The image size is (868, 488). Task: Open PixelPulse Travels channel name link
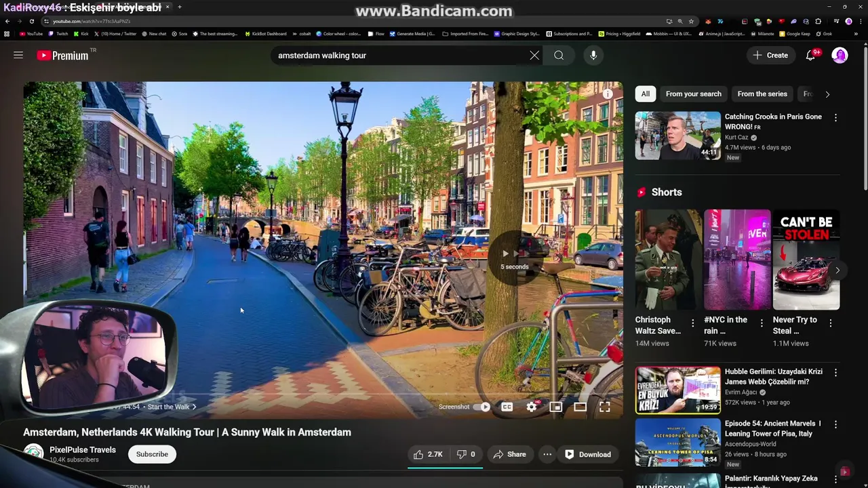click(83, 450)
